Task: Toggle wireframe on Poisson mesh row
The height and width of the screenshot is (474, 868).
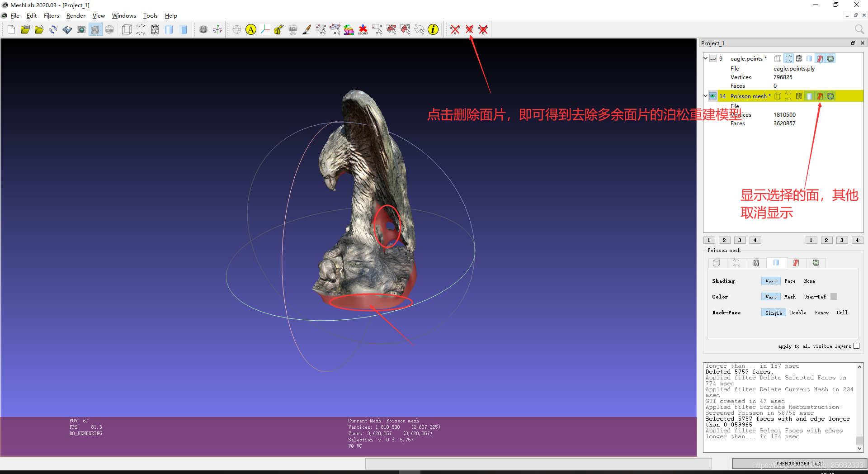Action: click(x=799, y=96)
